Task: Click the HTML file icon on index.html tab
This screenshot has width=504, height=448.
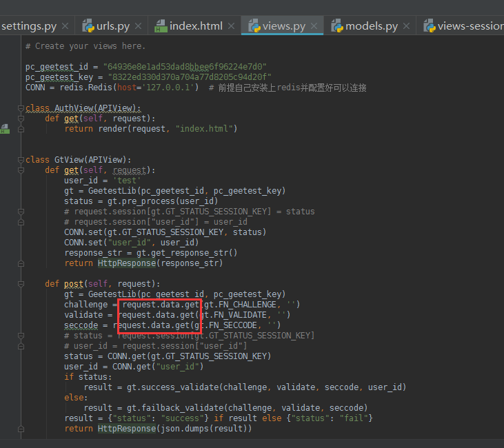Action: coord(161,26)
